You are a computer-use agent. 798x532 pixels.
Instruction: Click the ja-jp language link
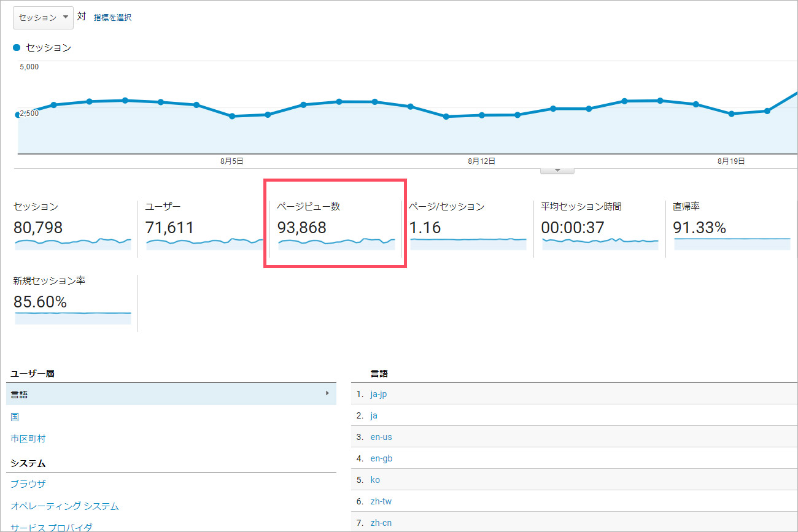379,394
